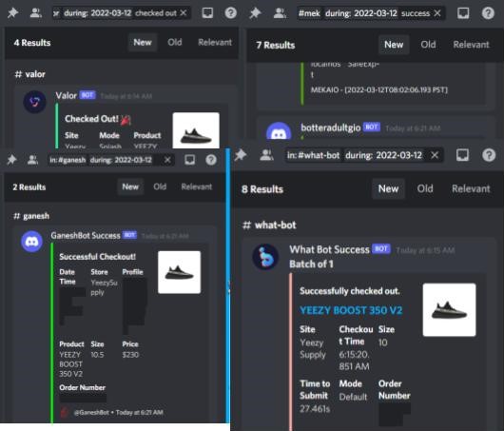This screenshot has width=504, height=431.
Task: Select Old tab in 8 Results panel
Action: click(x=425, y=188)
